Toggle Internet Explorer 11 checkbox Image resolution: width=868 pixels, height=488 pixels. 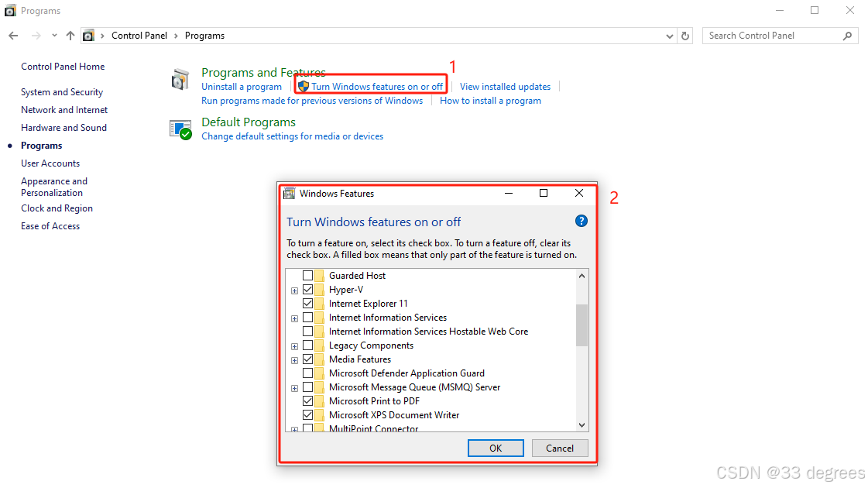tap(307, 303)
